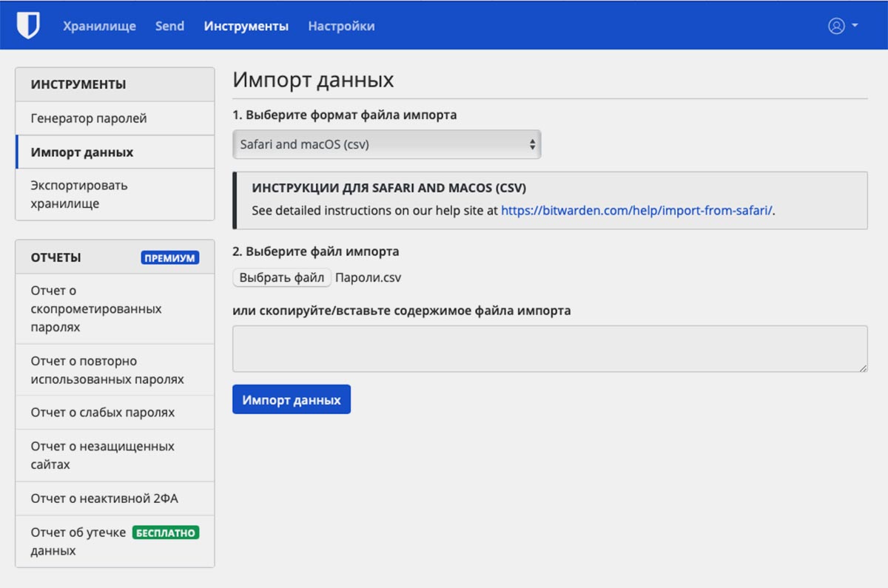Open the Safari and macOS format dropdown

[386, 145]
